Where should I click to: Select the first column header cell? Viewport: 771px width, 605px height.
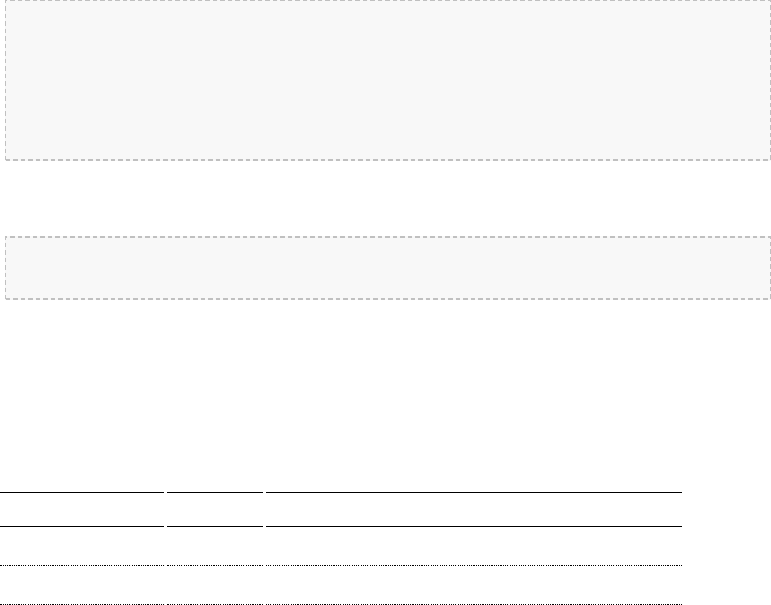pyautogui.click(x=82, y=509)
